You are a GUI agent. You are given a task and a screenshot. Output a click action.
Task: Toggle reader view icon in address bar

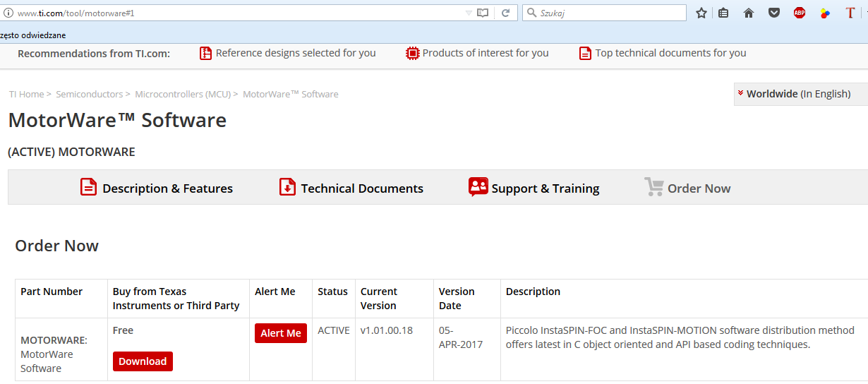pos(483,13)
